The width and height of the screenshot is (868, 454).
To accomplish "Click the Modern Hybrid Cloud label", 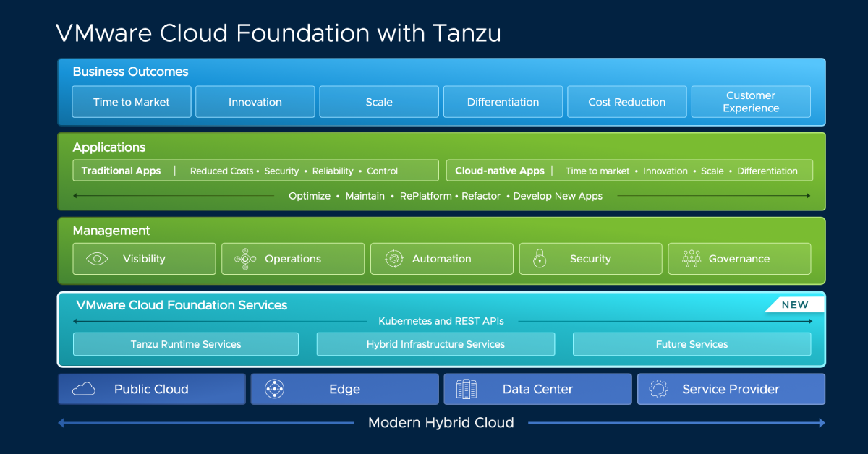I will 441,423.
